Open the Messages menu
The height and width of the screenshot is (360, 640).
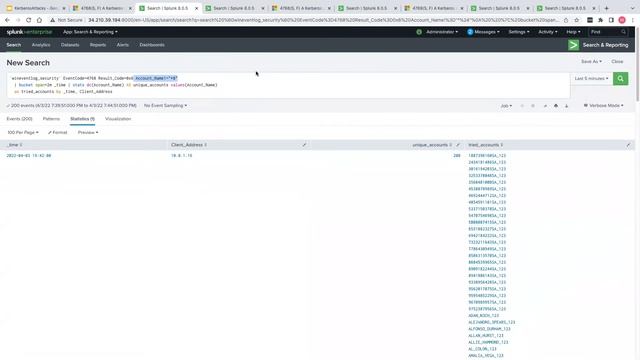[484, 32]
